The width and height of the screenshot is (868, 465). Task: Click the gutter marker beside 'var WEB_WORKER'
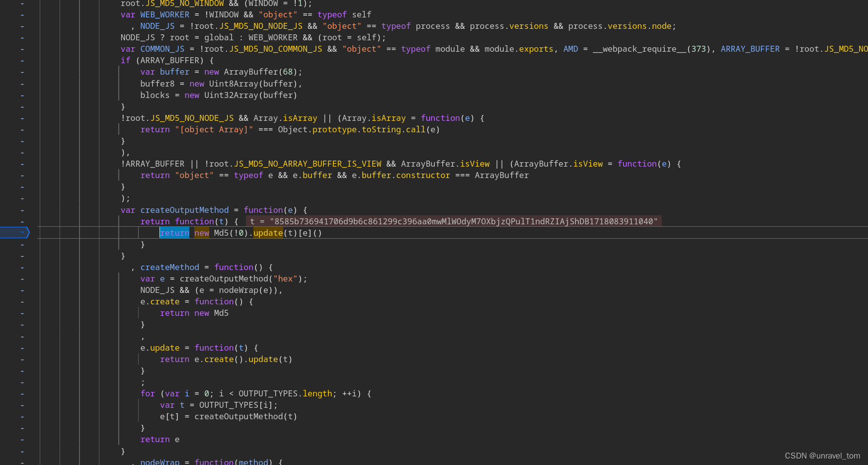pos(22,15)
